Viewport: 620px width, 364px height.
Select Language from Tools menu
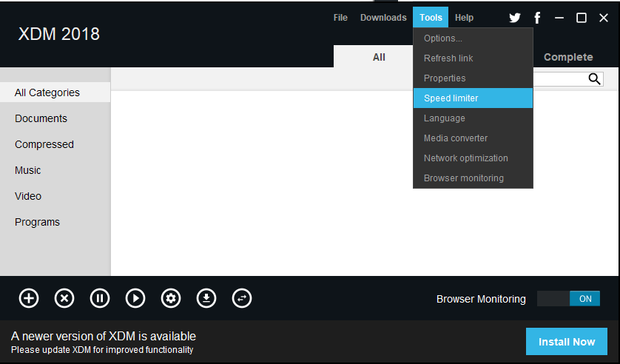click(473, 118)
